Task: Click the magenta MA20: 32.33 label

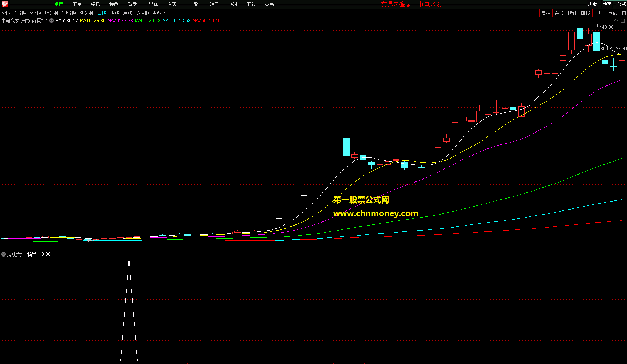Action: pyautogui.click(x=120, y=21)
